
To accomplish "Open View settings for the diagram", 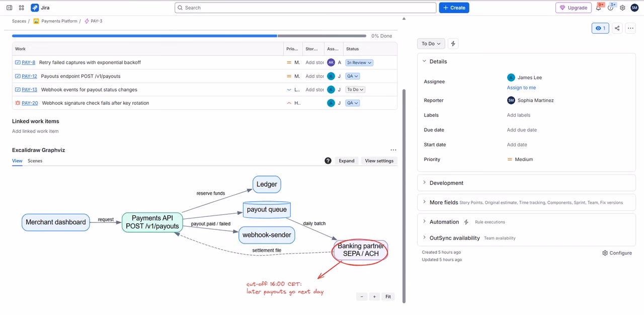I will [x=379, y=161].
